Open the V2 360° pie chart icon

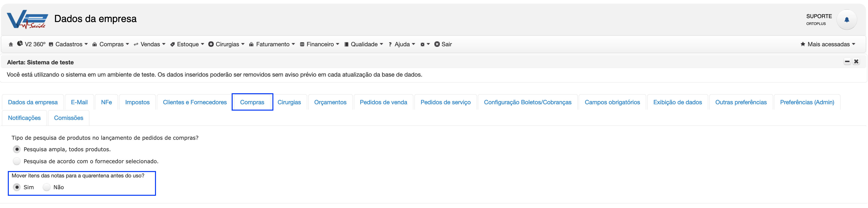click(x=20, y=44)
